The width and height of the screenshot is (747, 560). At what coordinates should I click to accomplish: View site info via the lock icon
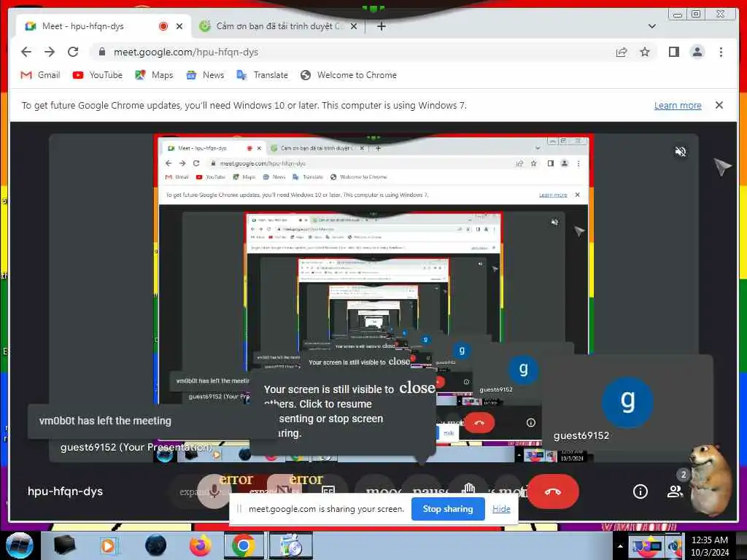click(101, 52)
